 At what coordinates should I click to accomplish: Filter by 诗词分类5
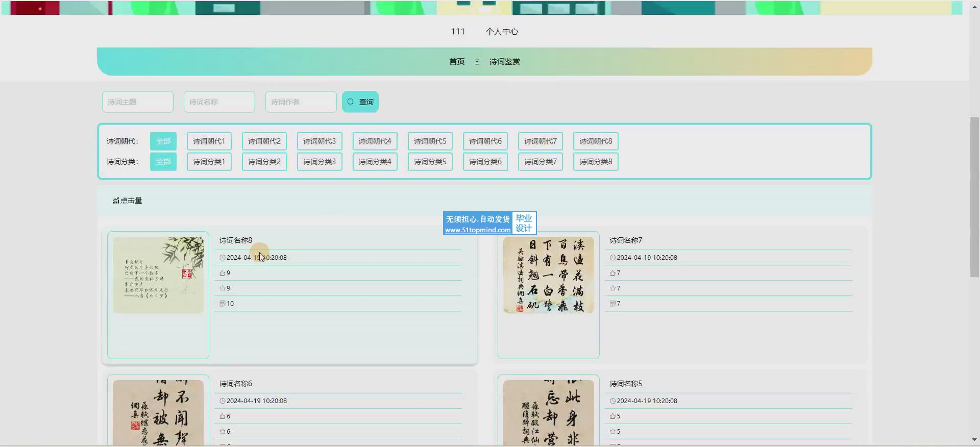point(430,162)
